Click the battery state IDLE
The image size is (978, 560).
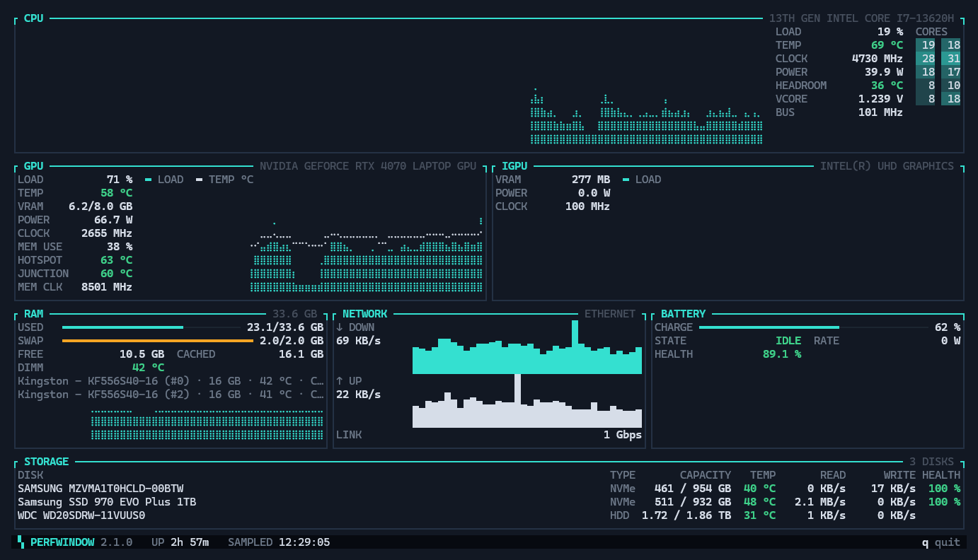click(788, 341)
